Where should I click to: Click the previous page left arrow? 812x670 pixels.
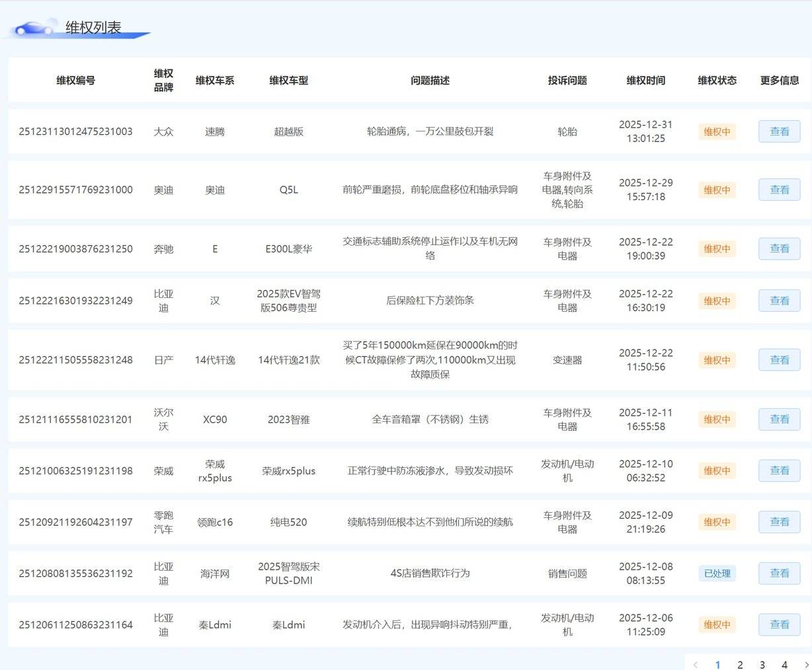pyautogui.click(x=695, y=665)
